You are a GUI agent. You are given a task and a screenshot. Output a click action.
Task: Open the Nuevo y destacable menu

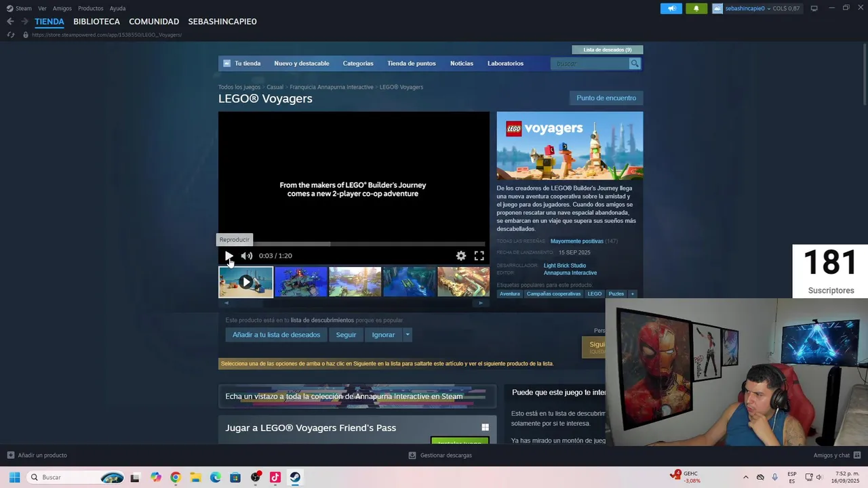[302, 63]
